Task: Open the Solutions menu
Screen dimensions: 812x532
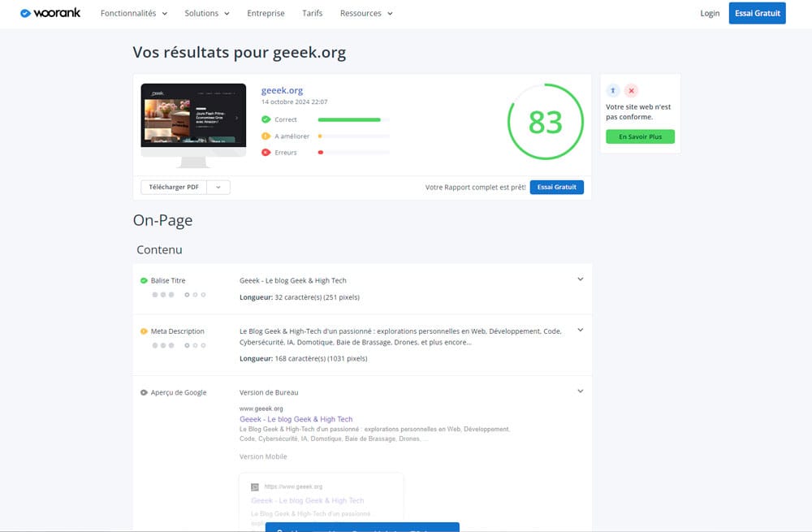Action: pyautogui.click(x=206, y=14)
